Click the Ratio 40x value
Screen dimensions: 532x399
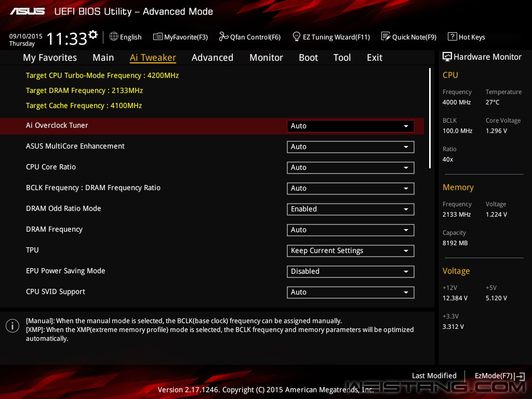click(448, 159)
